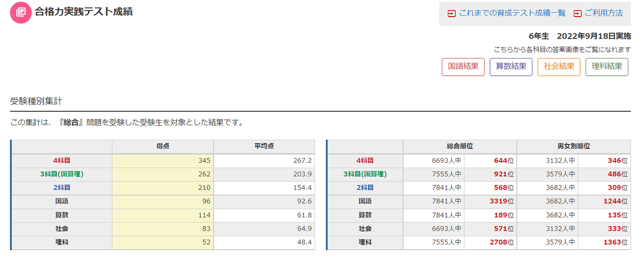Click the average value 203.9
This screenshot has height=258, width=644.
pos(303,174)
